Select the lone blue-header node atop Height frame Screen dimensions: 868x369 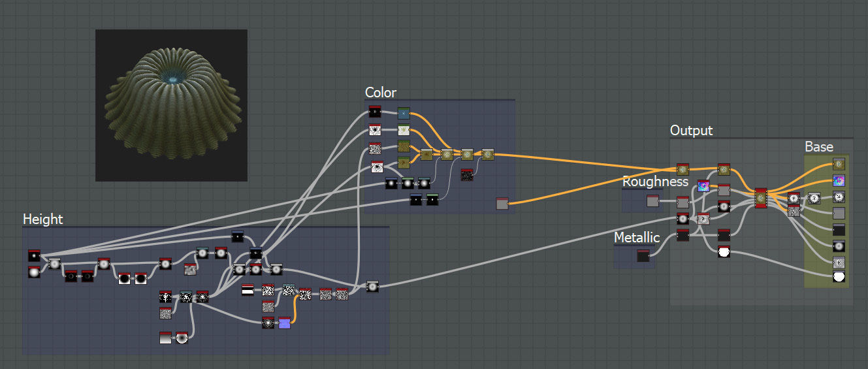pyautogui.click(x=238, y=236)
